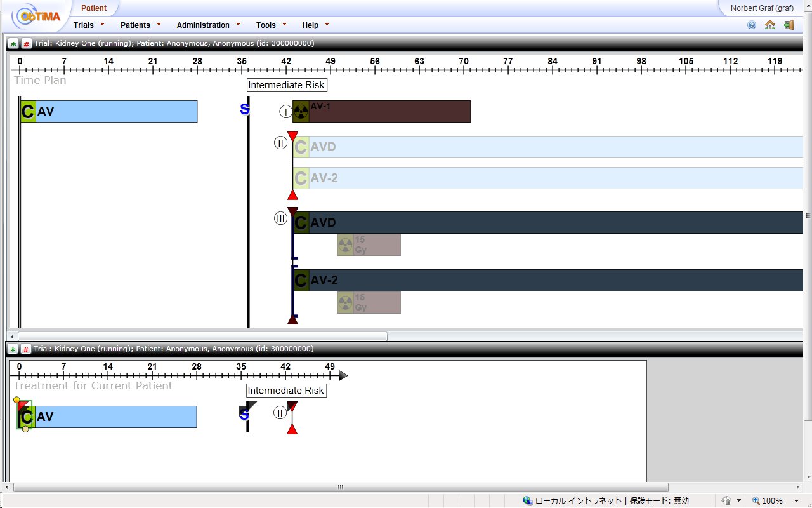Click red bottom triangle of arm II in Time Plan
812x508 pixels.
pos(292,195)
